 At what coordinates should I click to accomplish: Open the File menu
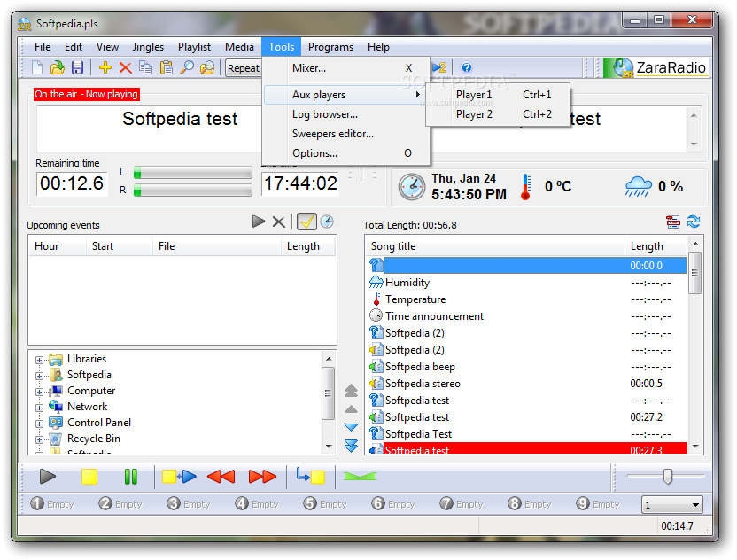pos(43,47)
